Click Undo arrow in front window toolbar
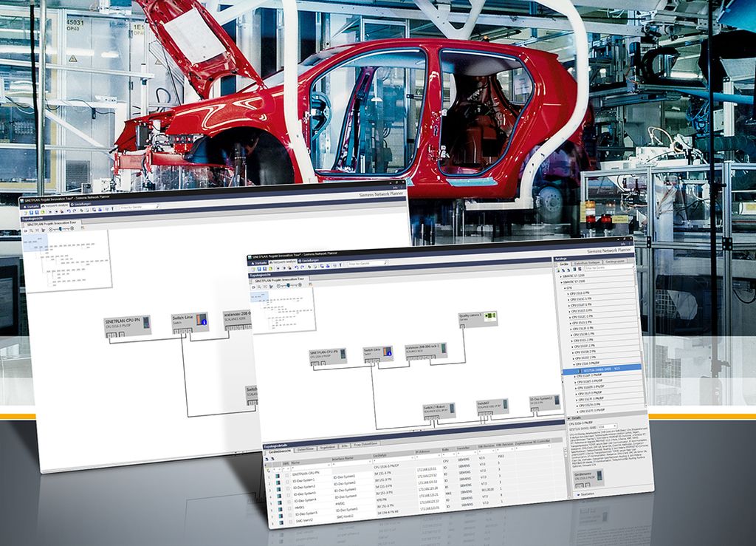756x546 pixels. (297, 267)
